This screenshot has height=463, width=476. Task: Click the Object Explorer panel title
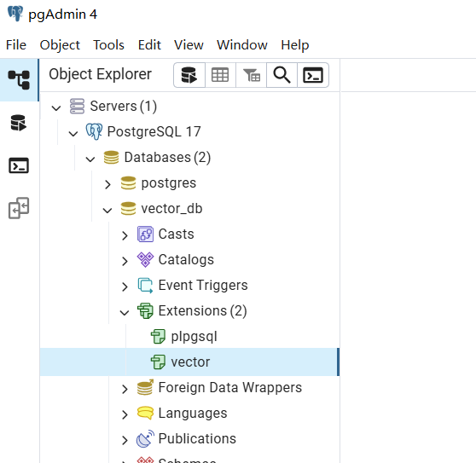tap(100, 74)
